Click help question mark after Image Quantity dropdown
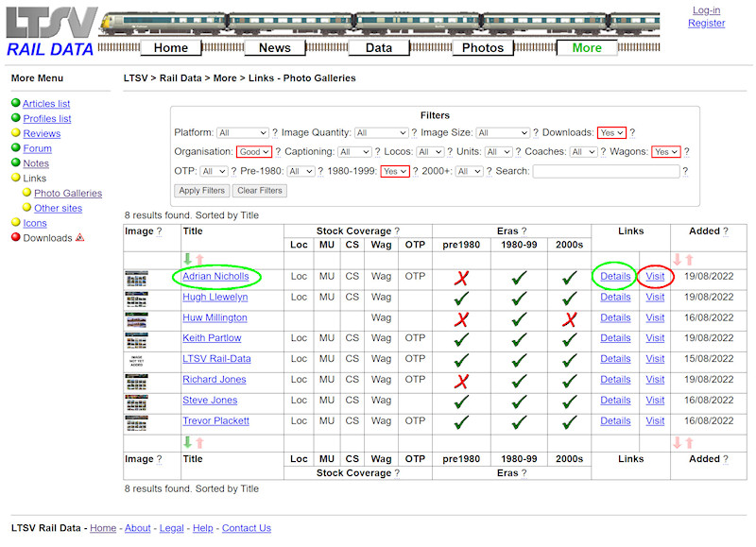Image resolution: width=756 pixels, height=547 pixels. tap(414, 133)
